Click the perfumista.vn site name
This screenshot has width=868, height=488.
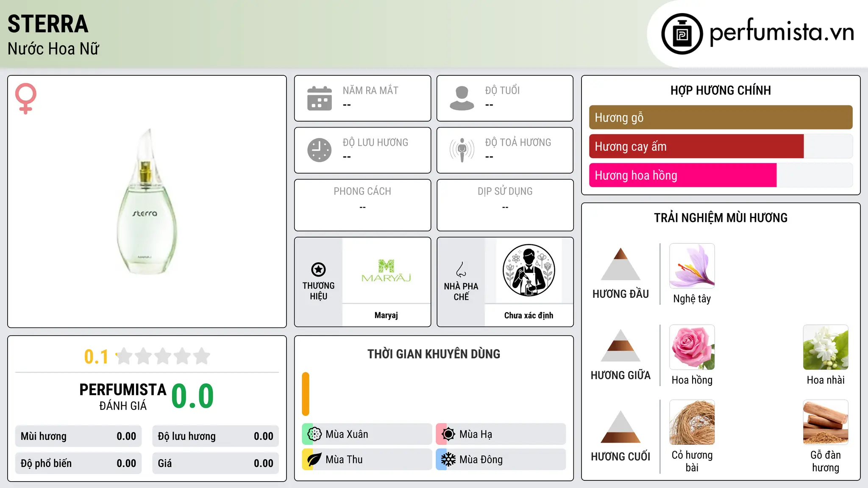pos(782,32)
